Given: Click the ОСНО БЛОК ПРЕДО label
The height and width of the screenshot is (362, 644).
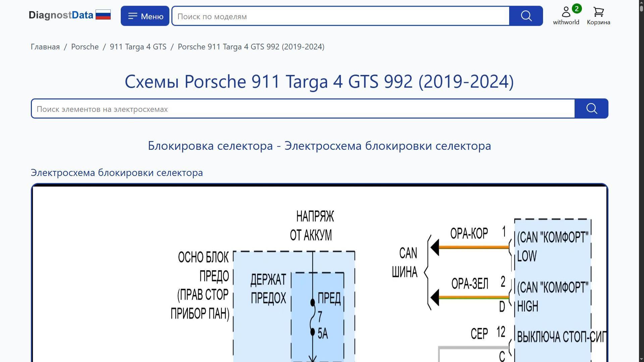Looking at the screenshot, I should pyautogui.click(x=203, y=267).
